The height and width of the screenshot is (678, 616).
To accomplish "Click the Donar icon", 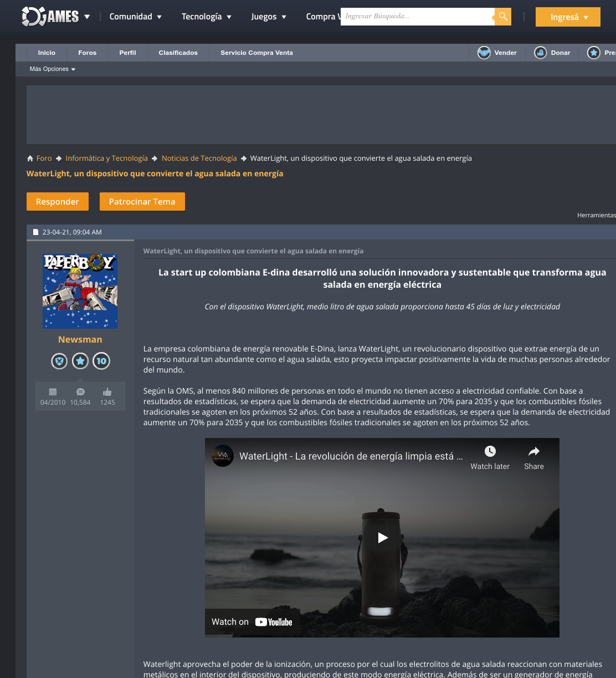I will 541,53.
